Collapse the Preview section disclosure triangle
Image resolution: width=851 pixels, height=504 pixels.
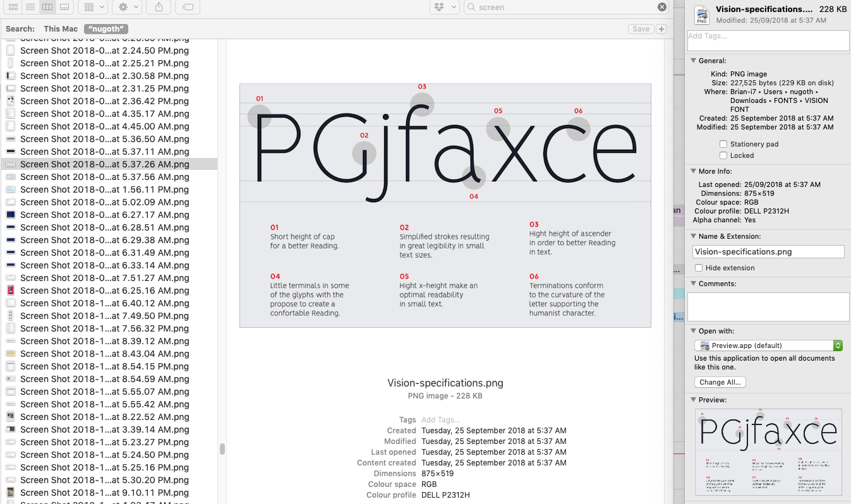tap(693, 399)
